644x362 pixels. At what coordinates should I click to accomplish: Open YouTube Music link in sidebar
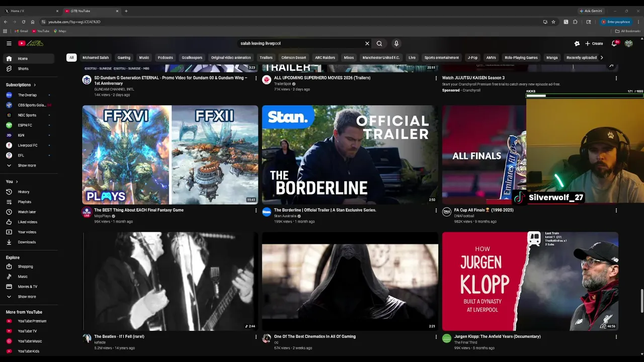click(x=29, y=341)
